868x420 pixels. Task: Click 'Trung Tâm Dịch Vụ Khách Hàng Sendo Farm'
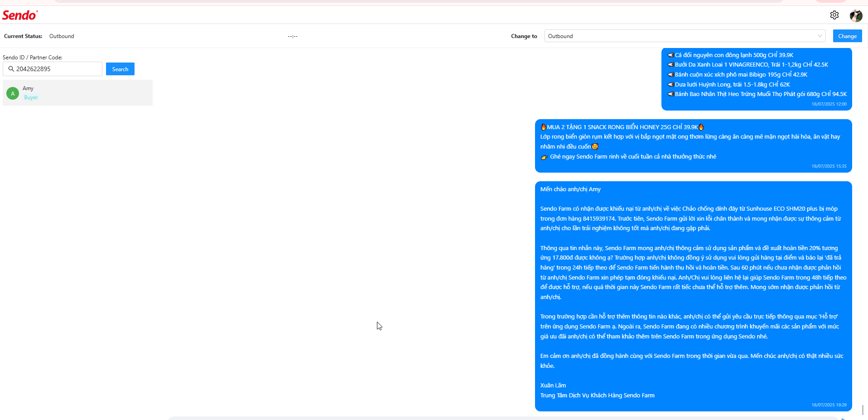[x=597, y=396]
